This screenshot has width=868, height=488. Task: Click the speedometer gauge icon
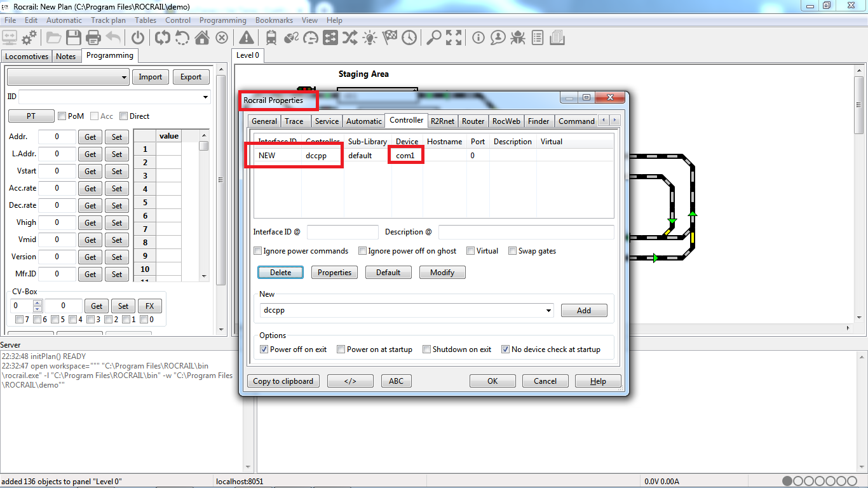click(x=311, y=37)
